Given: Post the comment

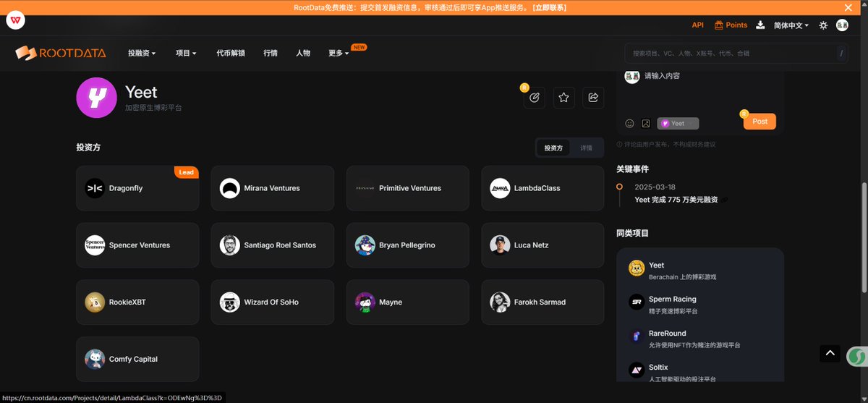Looking at the screenshot, I should (759, 122).
